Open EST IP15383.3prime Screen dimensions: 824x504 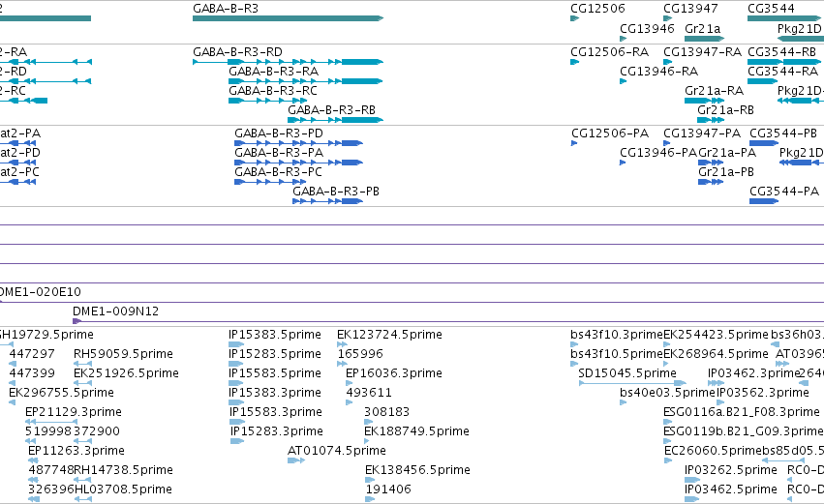[x=275, y=393]
